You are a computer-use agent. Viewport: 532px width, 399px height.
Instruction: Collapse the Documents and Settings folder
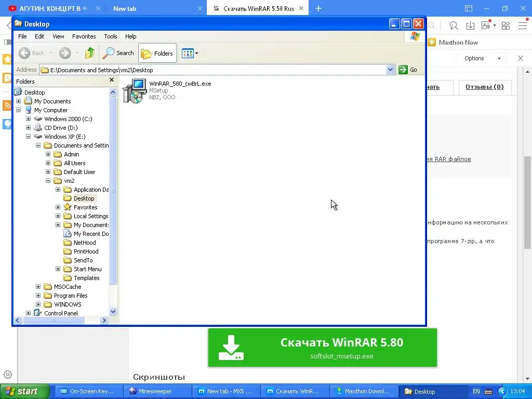tap(38, 145)
